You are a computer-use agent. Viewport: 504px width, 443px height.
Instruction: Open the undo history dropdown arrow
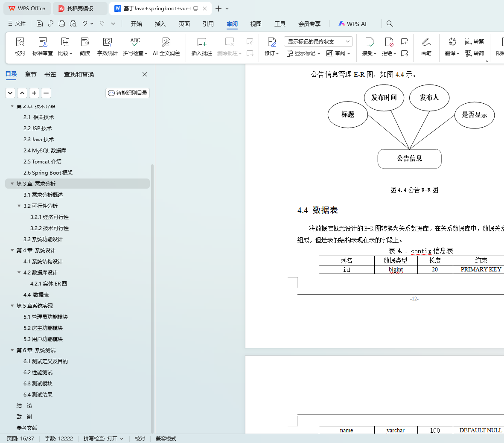(x=92, y=23)
